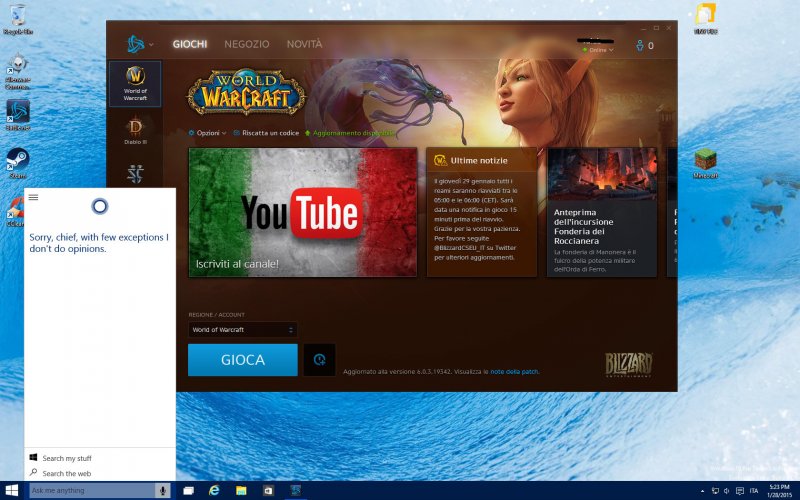This screenshot has height=500, width=800.
Task: Open the notifications icon in system tray
Action: tap(740, 491)
